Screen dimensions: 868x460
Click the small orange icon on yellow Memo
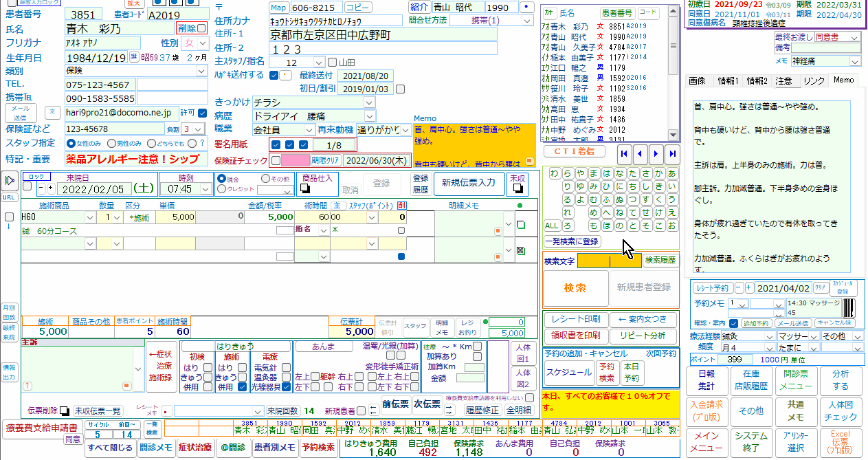530,162
